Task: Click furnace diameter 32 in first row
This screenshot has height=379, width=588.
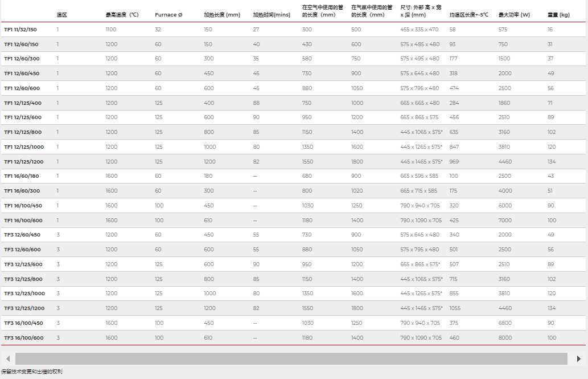Action: (158, 29)
